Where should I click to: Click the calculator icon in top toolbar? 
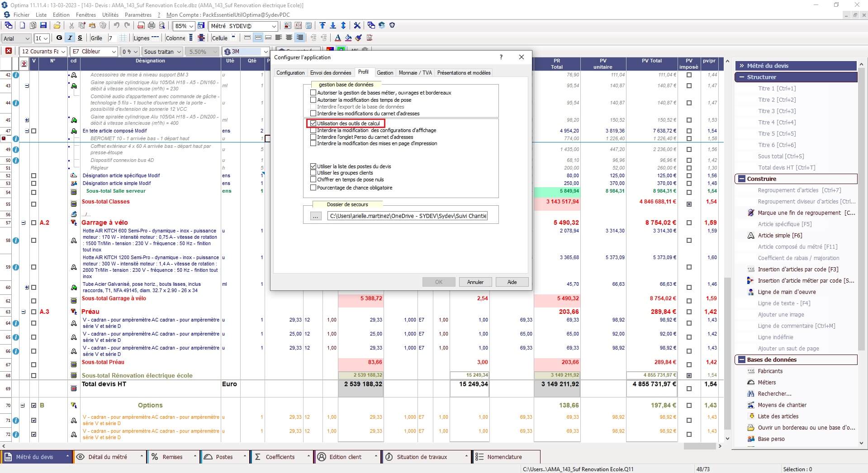pyautogui.click(x=308, y=25)
